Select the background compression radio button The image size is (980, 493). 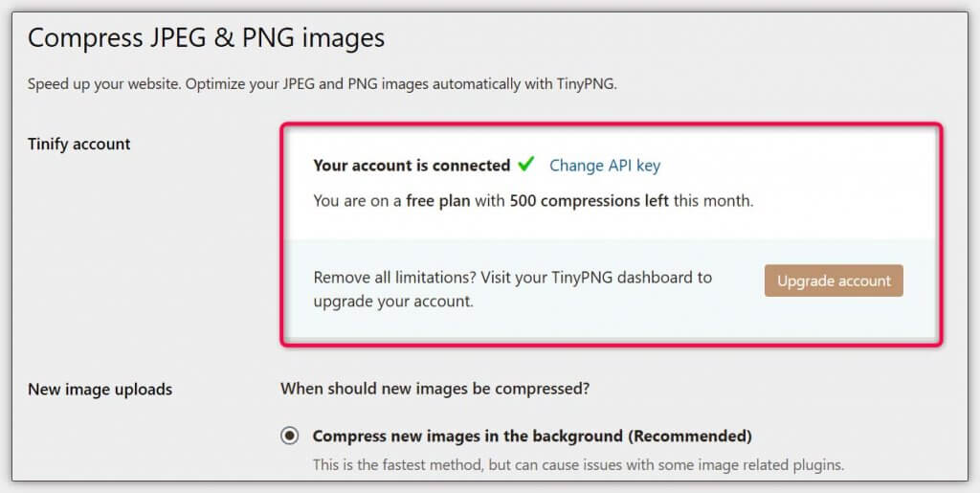(289, 437)
